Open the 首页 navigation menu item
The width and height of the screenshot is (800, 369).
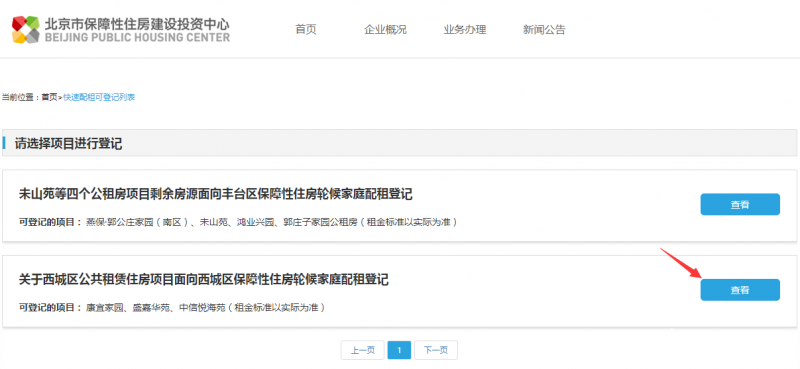[306, 30]
